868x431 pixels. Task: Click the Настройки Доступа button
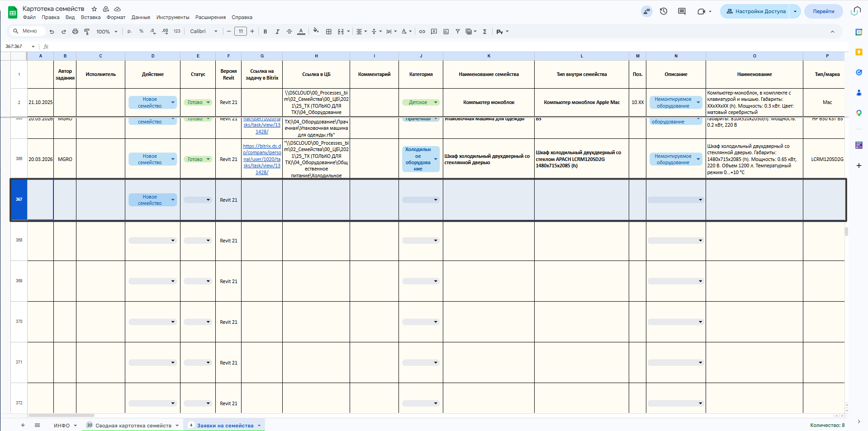tap(755, 11)
